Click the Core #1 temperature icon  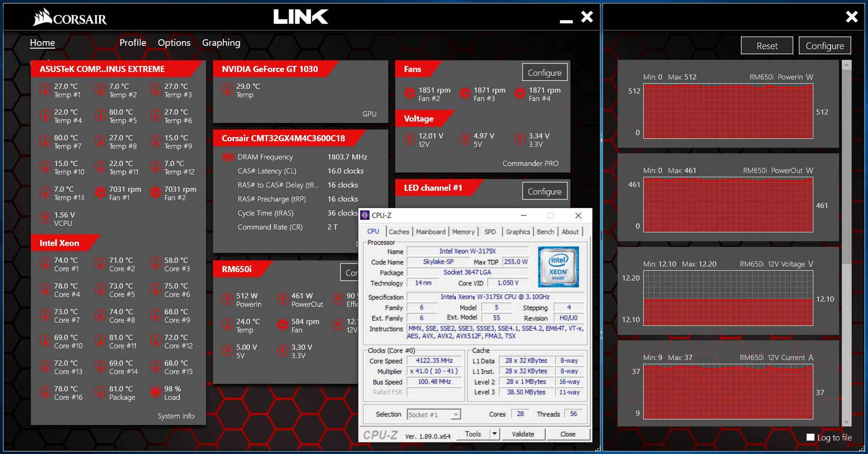tap(45, 263)
